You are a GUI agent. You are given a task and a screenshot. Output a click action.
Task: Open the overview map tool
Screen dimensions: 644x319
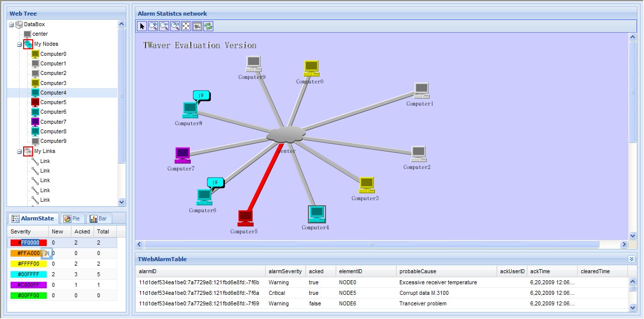pyautogui.click(x=197, y=26)
